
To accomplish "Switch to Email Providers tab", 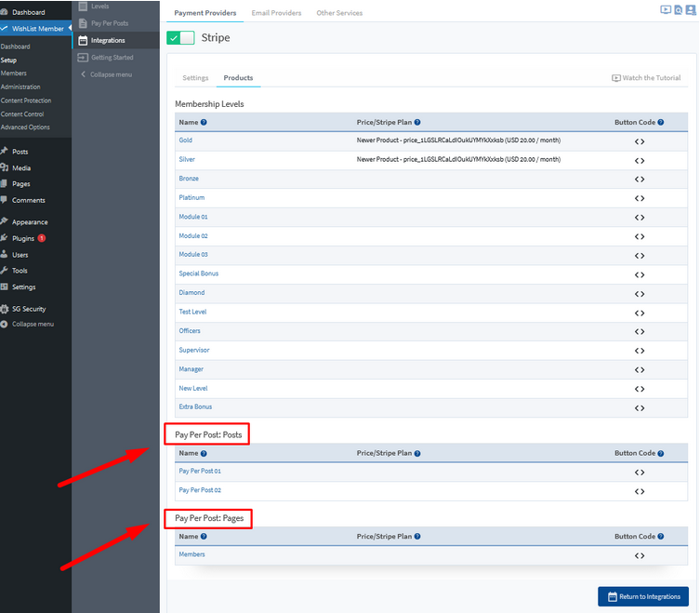I will click(276, 13).
